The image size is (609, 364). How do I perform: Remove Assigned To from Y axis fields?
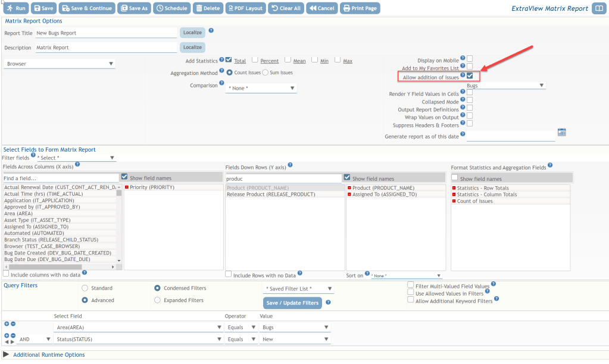click(349, 194)
